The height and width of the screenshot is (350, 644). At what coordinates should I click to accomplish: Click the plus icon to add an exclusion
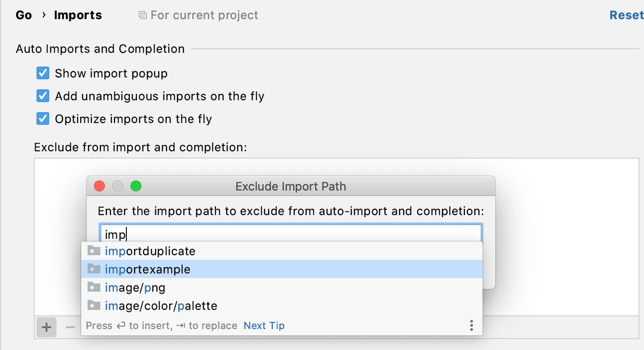(46, 328)
